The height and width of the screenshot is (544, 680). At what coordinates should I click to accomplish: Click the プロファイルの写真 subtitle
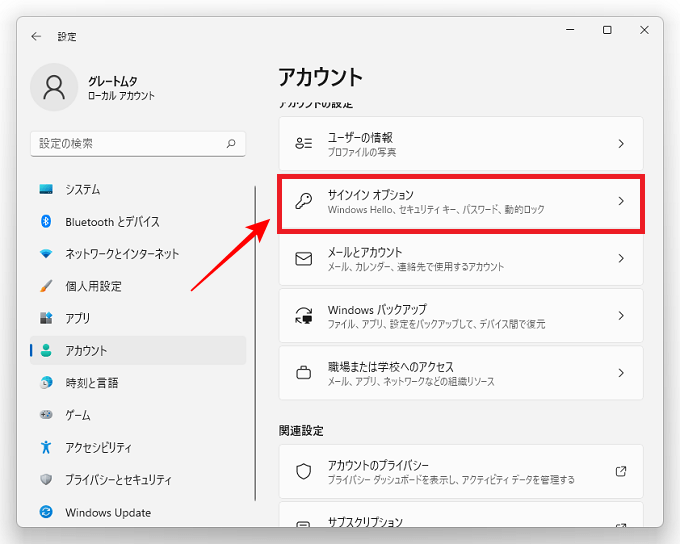362,152
